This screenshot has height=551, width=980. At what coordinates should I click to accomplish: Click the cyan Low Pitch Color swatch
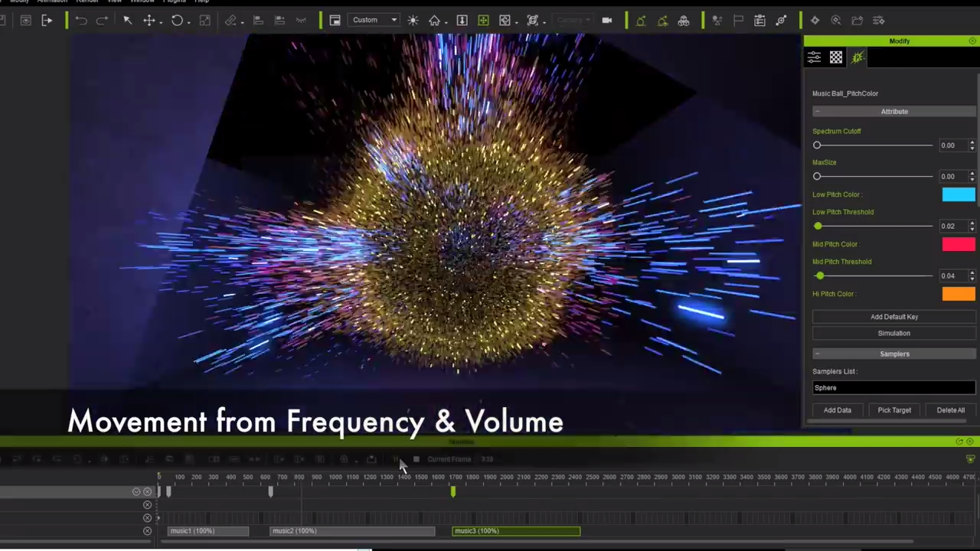coord(959,194)
